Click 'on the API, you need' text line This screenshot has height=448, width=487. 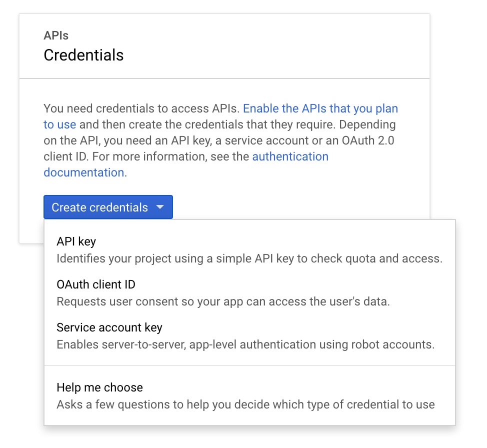click(x=219, y=140)
